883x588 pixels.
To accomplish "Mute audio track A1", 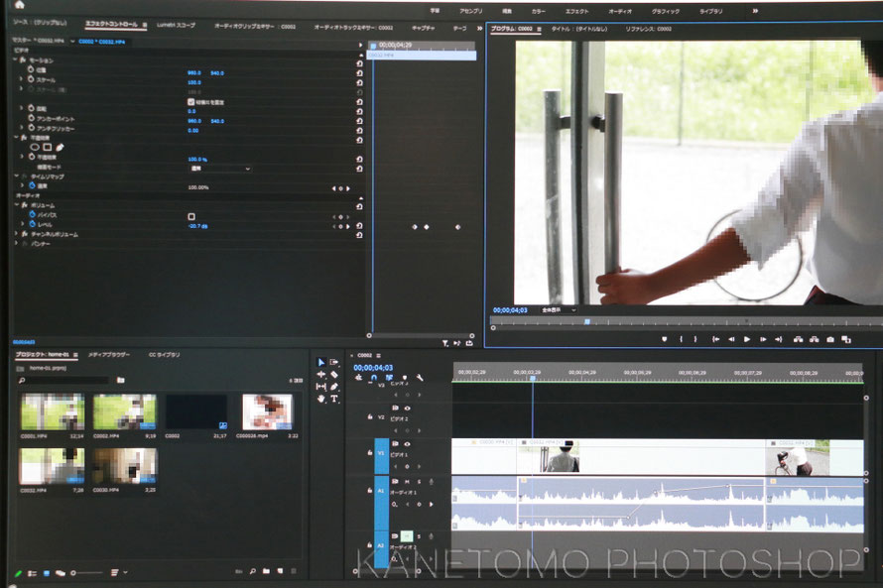I will [407, 482].
